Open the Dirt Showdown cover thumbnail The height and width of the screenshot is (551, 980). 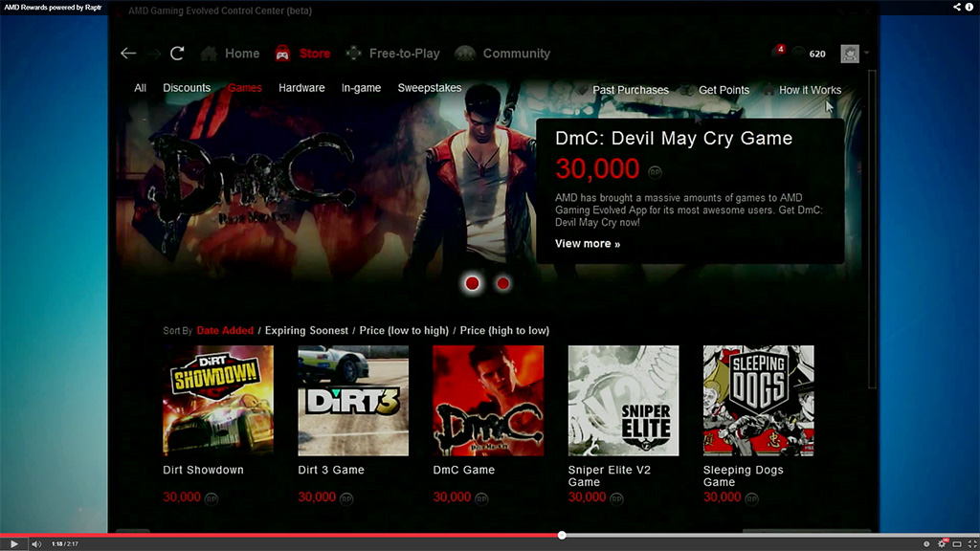pyautogui.click(x=218, y=401)
